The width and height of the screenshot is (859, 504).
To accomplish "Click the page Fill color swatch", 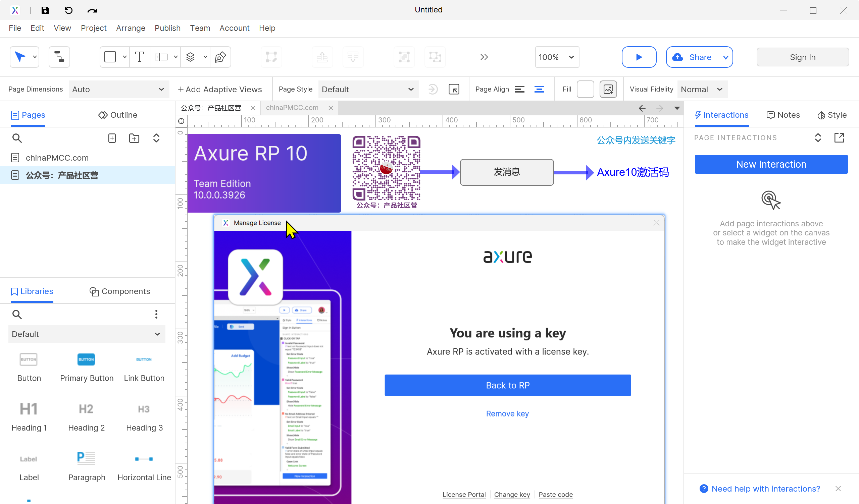I will point(585,89).
